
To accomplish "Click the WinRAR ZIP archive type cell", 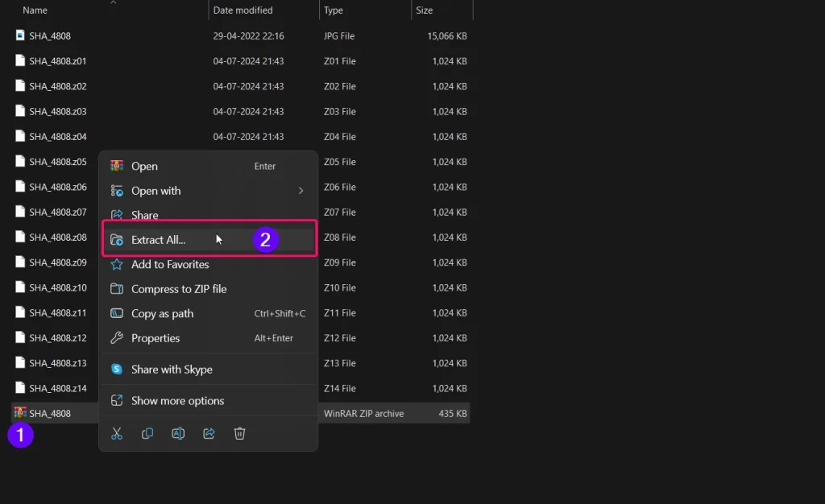I will (x=364, y=414).
